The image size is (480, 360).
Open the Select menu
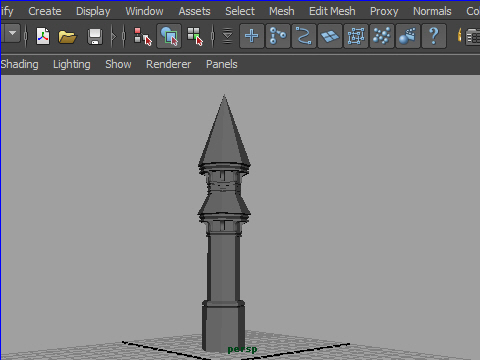[240, 11]
